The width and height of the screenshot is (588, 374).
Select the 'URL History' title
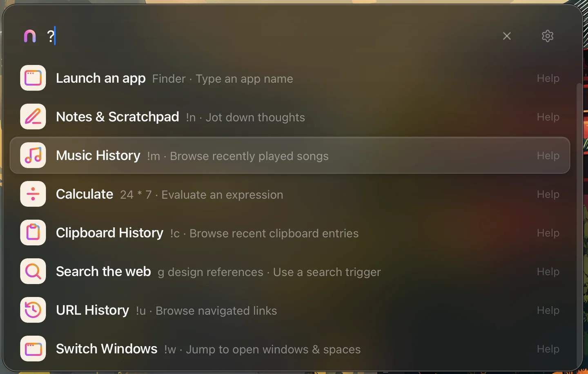pos(92,310)
